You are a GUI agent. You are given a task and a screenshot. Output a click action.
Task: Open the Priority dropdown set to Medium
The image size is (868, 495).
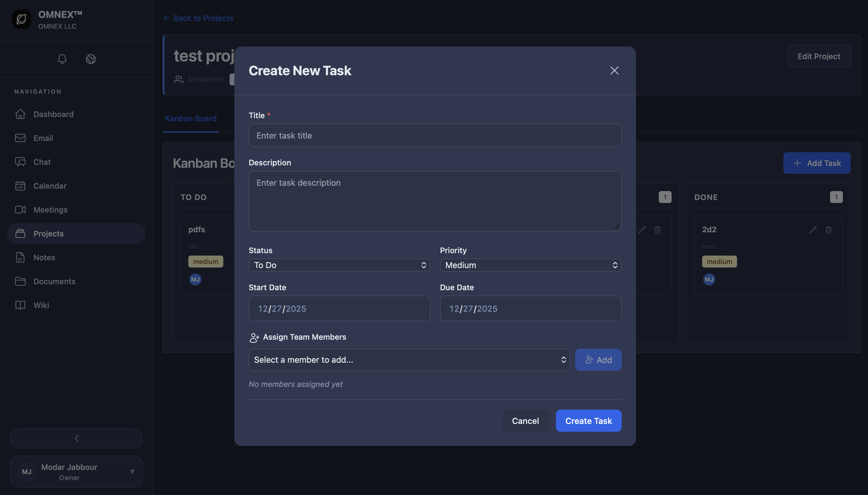[530, 265]
